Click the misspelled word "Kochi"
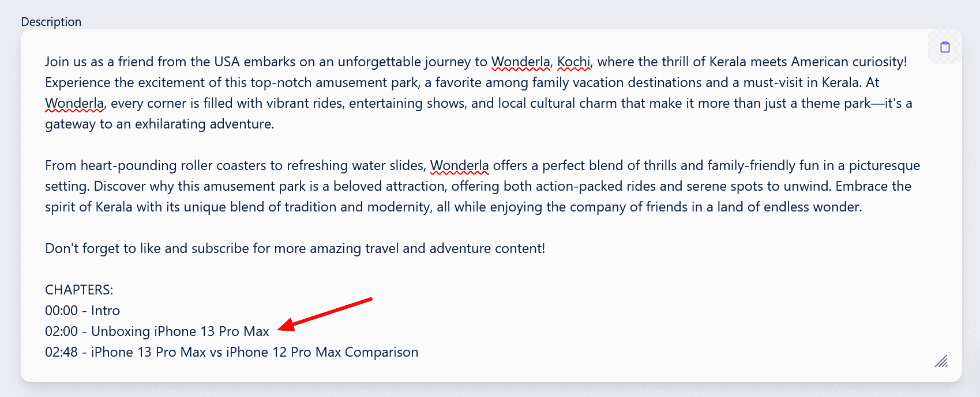This screenshot has width=980, height=397. (x=574, y=62)
